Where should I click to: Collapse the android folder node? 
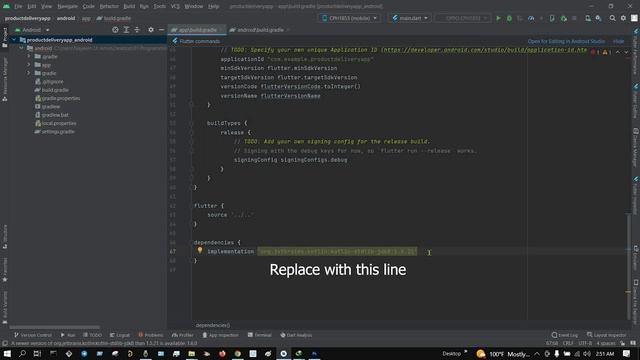click(x=21, y=48)
